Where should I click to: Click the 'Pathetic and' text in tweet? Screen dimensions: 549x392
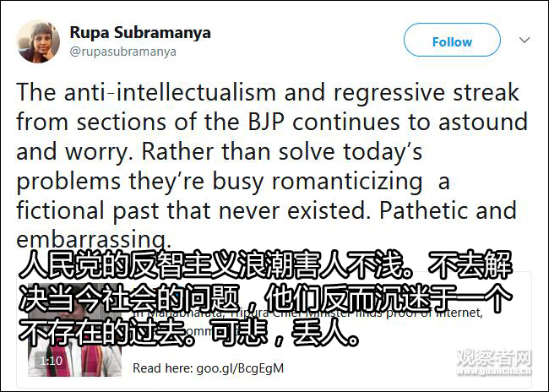tap(464, 210)
